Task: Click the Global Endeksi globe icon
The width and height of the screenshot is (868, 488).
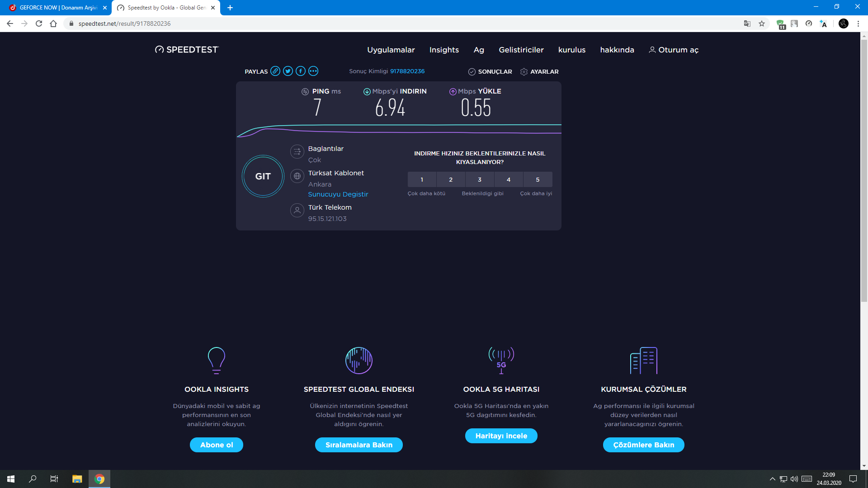Action: [359, 360]
